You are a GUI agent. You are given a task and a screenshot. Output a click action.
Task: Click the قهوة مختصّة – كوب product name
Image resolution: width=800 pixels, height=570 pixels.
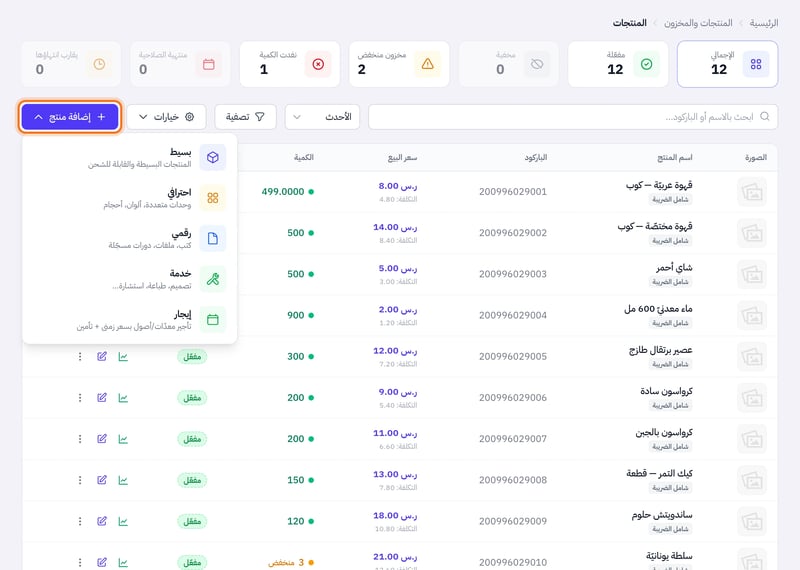tap(655, 226)
